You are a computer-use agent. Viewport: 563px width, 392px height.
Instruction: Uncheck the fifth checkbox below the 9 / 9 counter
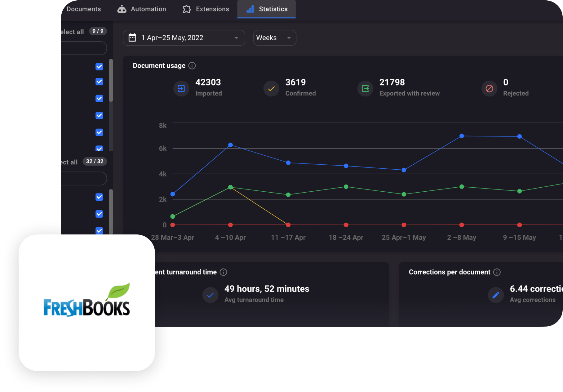[x=99, y=132]
